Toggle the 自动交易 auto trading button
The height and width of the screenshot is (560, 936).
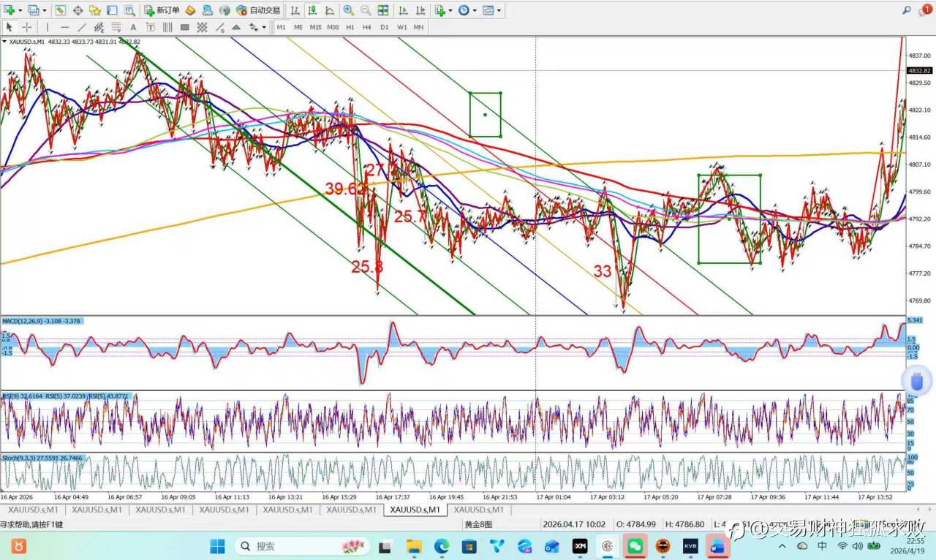(259, 10)
